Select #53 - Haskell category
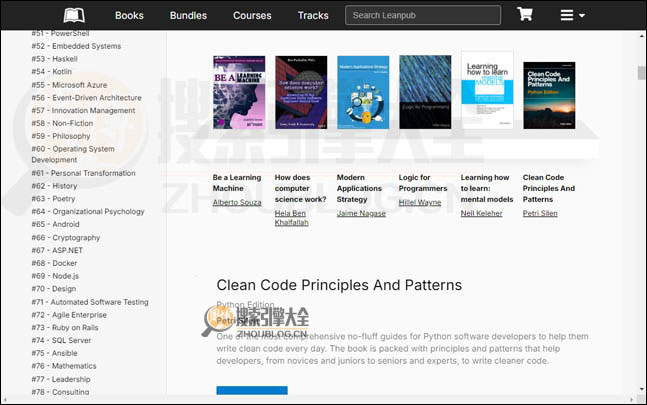Viewport: 647px width, 405px height. [x=54, y=59]
